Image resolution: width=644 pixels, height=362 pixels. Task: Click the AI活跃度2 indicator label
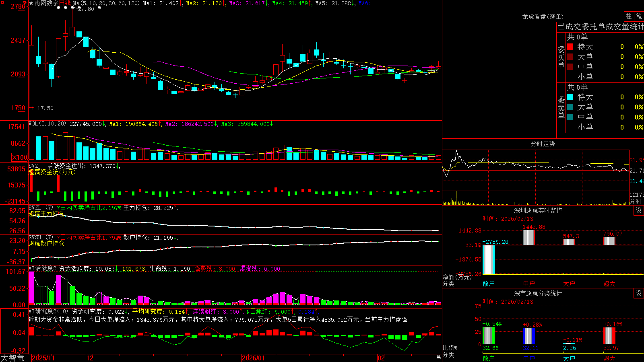tap(43, 268)
